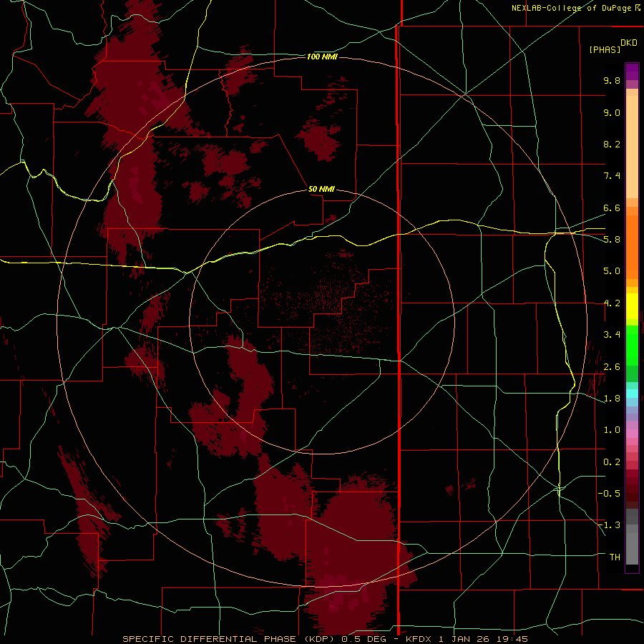
Task: Click the DKD units label above legend
Action: (x=629, y=43)
